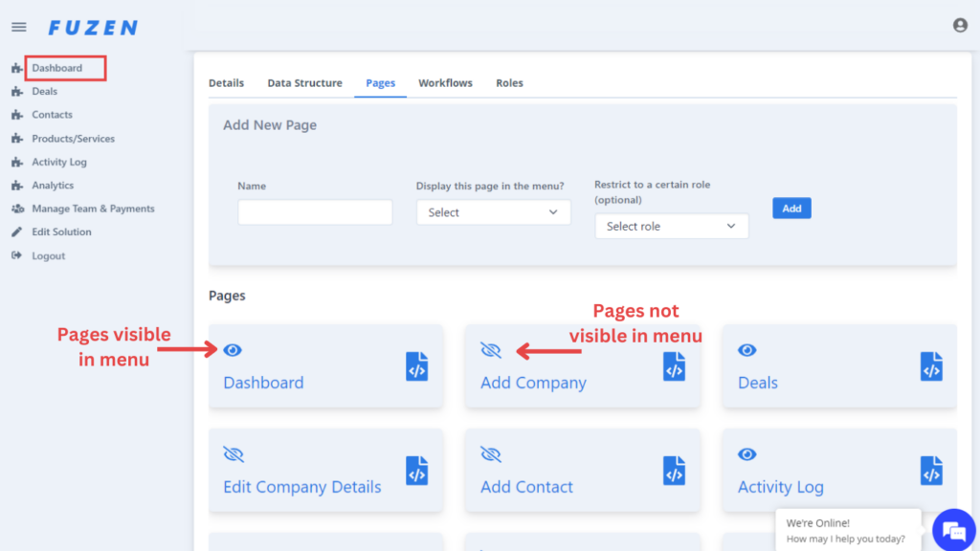Open the 'Display this page in the menu?' dropdown
Screen dimensions: 980x551
tap(493, 212)
